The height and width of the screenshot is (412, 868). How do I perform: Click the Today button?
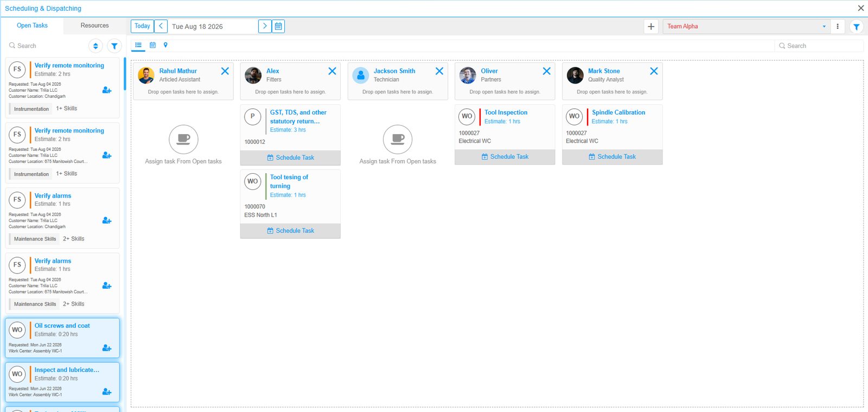[142, 26]
